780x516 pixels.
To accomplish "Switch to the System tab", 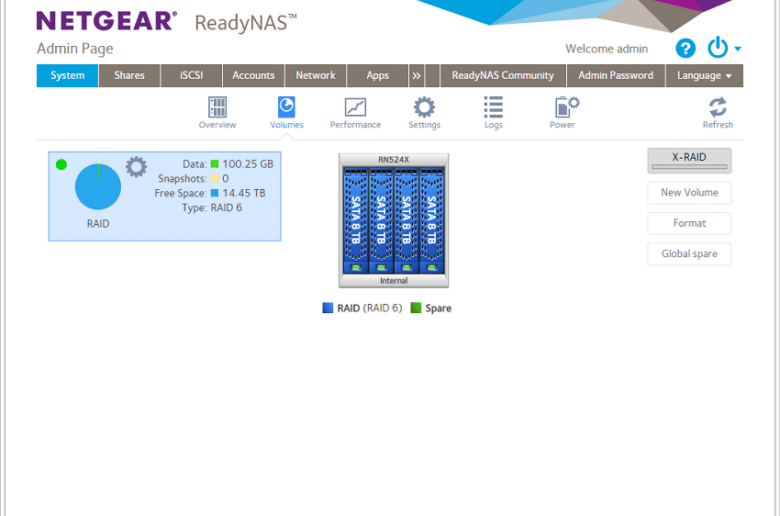I will click(67, 76).
